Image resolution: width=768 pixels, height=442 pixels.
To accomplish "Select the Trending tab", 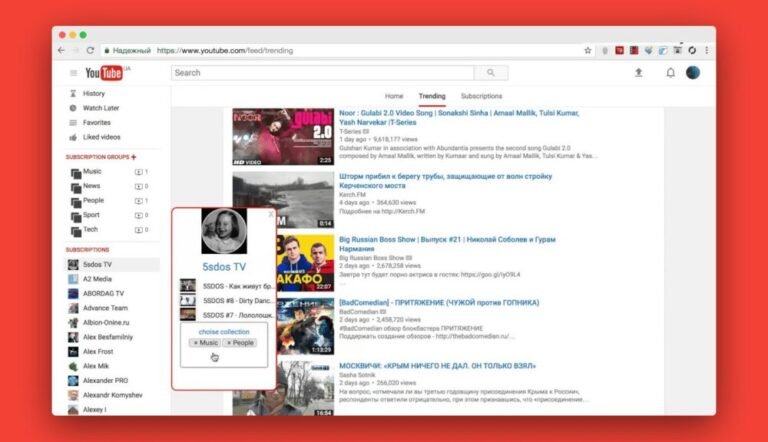I will [432, 96].
